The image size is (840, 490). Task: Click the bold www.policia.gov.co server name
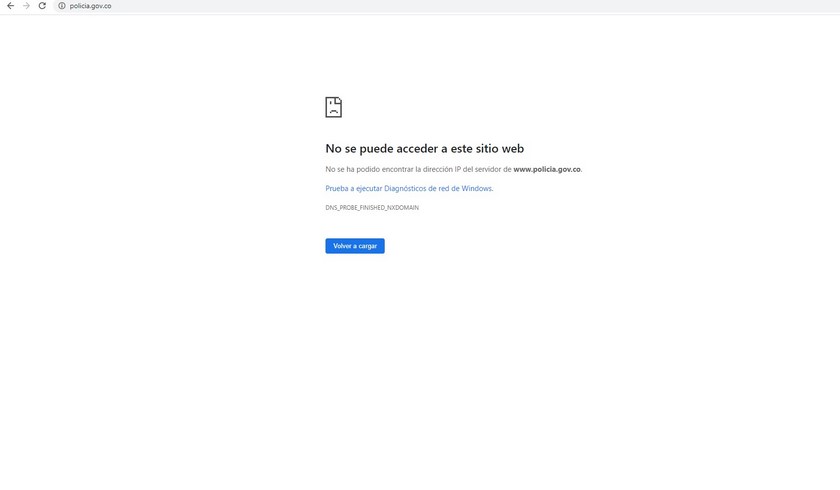pos(546,169)
